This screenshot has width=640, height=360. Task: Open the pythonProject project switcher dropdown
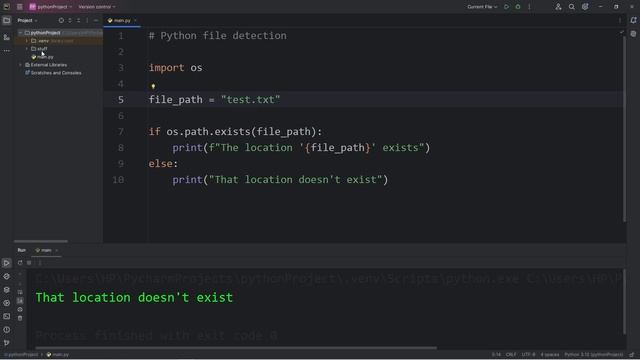[x=51, y=7]
